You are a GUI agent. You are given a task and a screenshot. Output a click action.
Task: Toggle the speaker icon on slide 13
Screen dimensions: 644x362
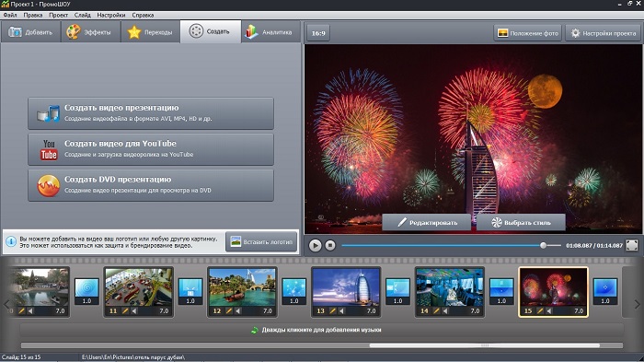click(341, 311)
